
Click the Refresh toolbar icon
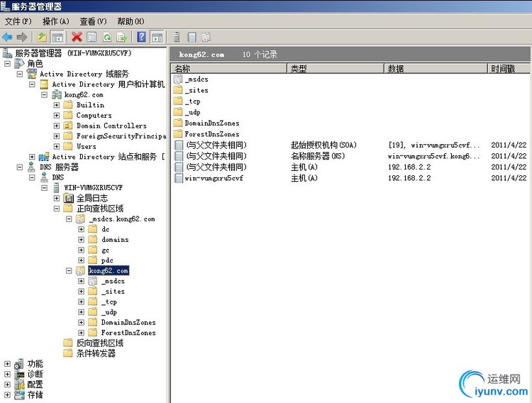pos(107,37)
